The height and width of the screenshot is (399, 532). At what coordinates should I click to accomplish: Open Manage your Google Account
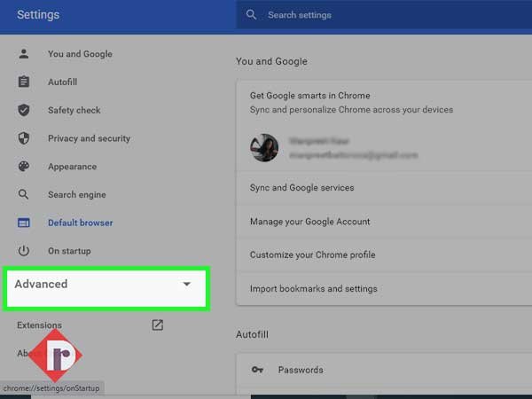pyautogui.click(x=384, y=222)
